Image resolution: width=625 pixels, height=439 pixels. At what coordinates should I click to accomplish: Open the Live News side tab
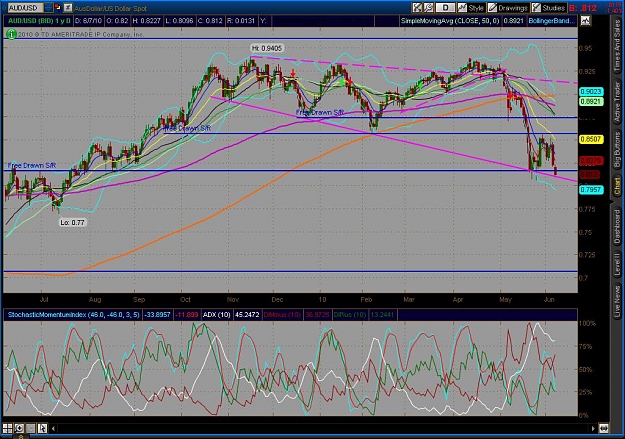tap(617, 299)
